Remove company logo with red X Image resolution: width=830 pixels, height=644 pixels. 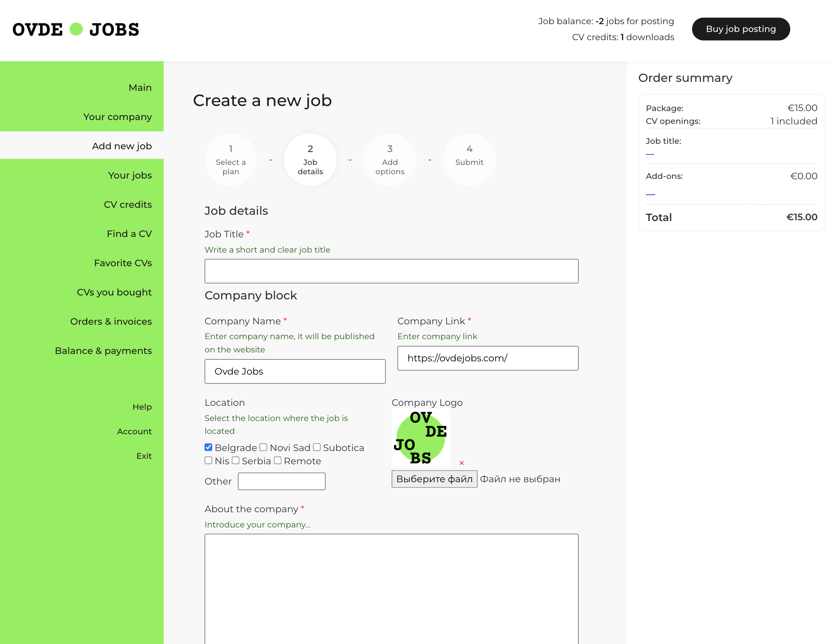coord(461,463)
